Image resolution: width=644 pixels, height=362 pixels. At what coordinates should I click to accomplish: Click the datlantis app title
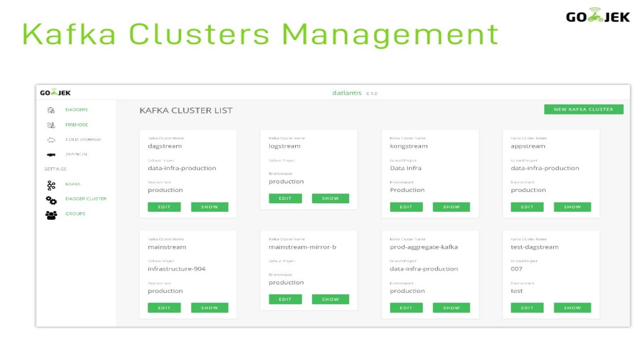pos(347,93)
